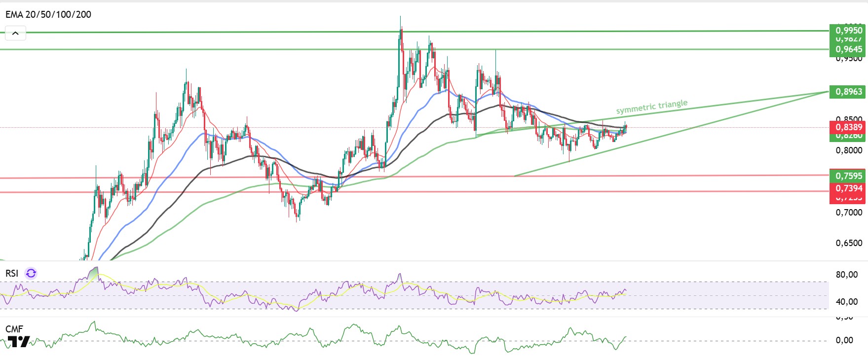Collapse the indicator legend with the chevron
The height and width of the screenshot is (360, 868).
pos(15,34)
